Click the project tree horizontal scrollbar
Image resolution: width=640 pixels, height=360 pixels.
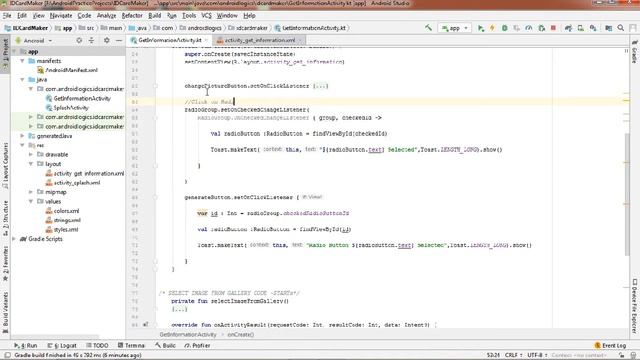(x=55, y=337)
